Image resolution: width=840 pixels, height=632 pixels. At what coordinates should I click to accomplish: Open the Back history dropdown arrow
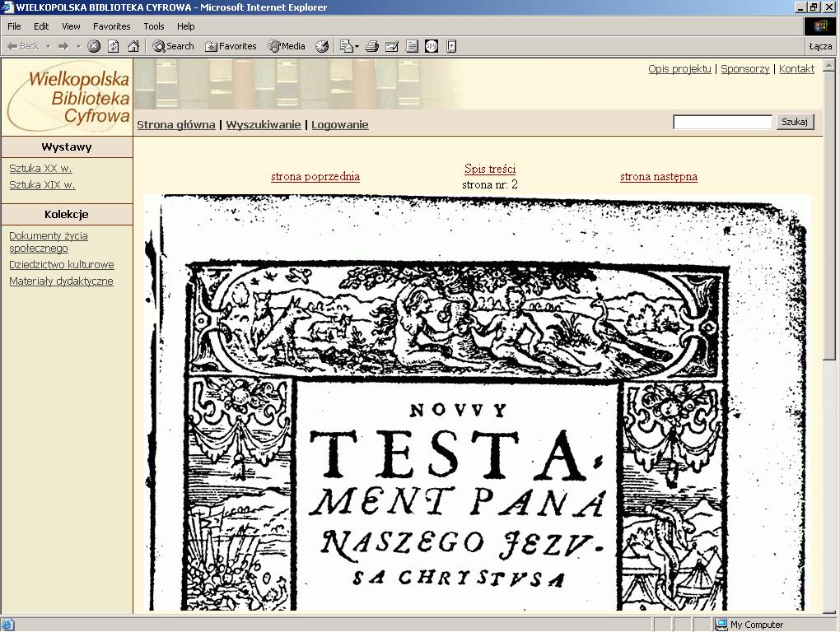49,47
